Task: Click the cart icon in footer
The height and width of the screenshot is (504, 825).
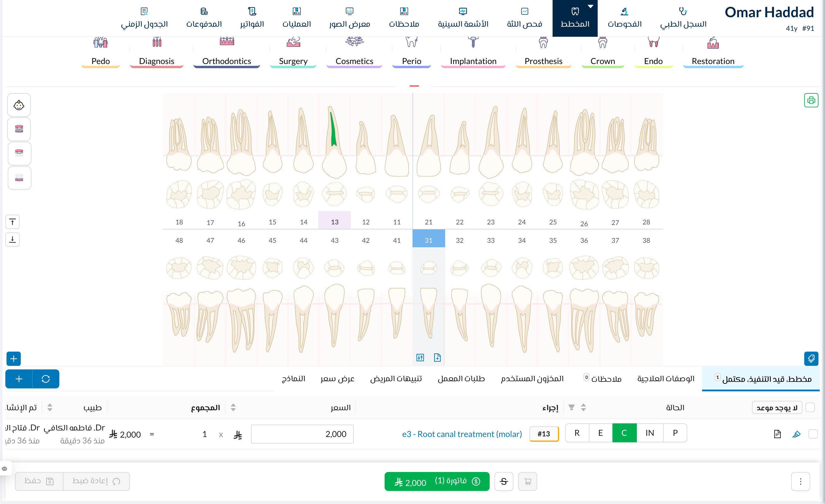Action: (x=527, y=481)
